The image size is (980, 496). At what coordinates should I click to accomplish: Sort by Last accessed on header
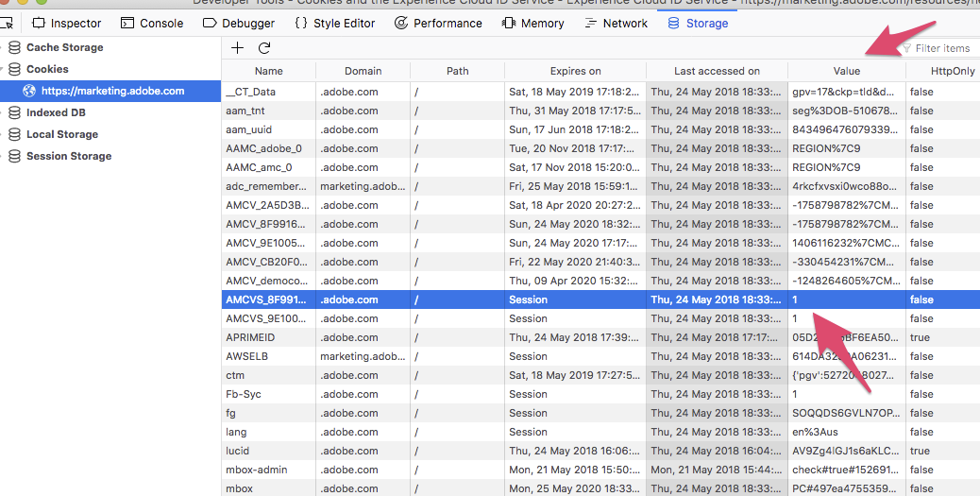coord(717,71)
